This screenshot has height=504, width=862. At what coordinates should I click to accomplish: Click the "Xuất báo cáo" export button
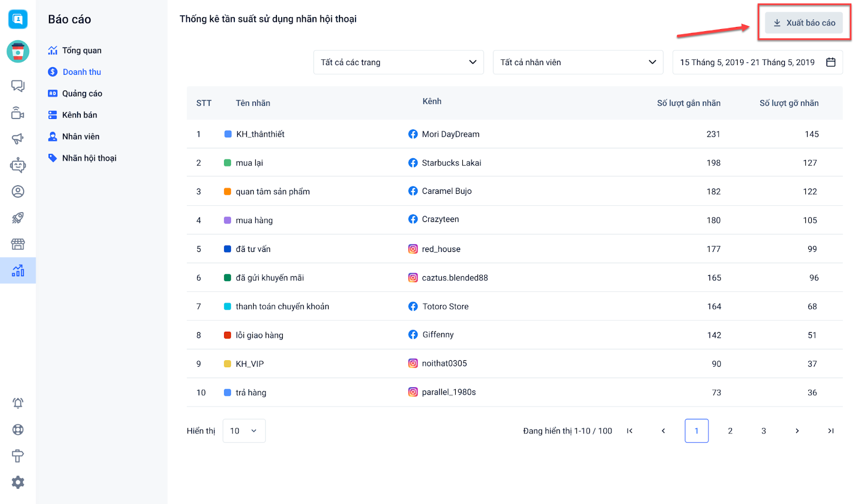804,23
